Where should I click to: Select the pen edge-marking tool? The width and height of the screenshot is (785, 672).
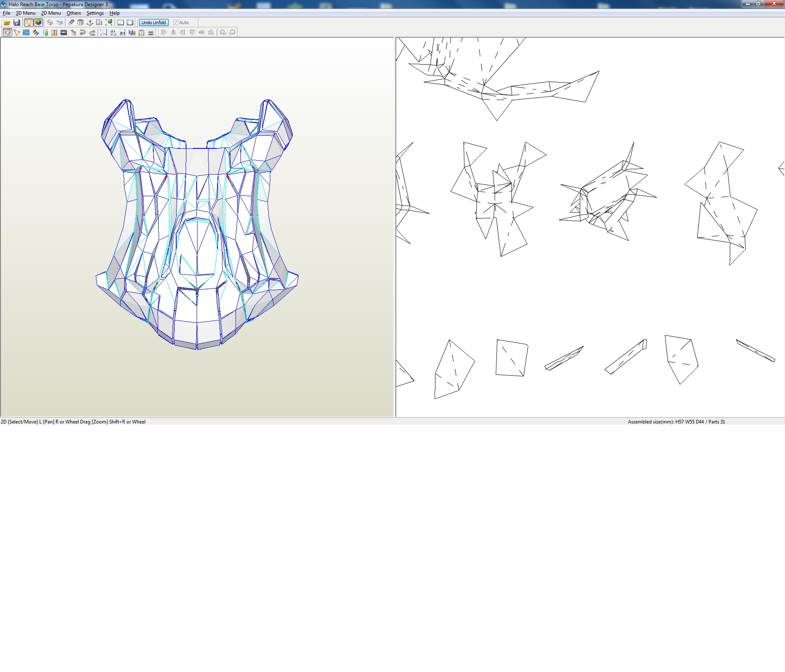click(x=71, y=22)
